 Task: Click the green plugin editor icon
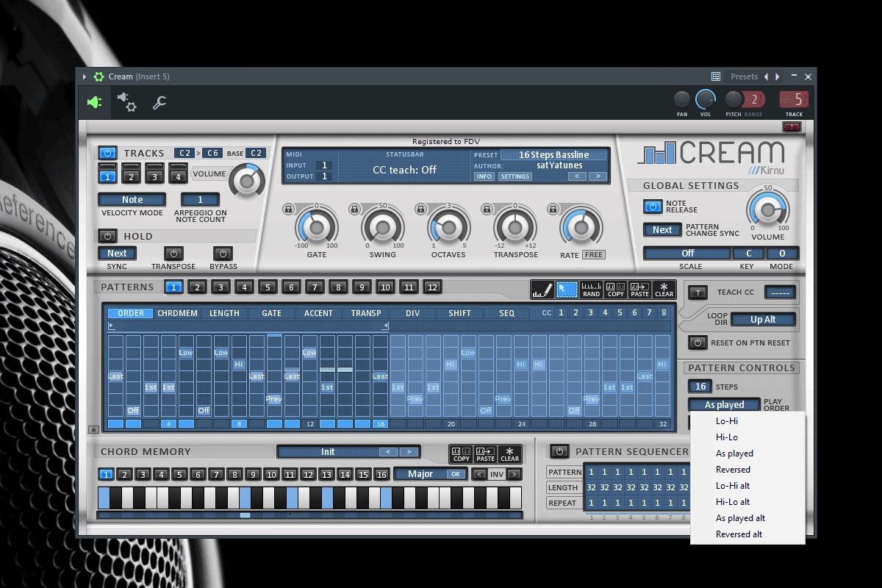point(94,102)
